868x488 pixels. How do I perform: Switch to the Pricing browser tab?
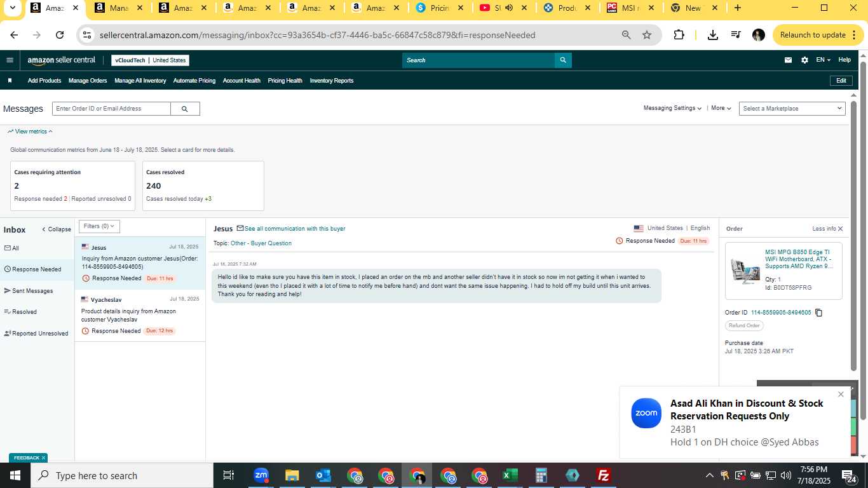tap(440, 8)
